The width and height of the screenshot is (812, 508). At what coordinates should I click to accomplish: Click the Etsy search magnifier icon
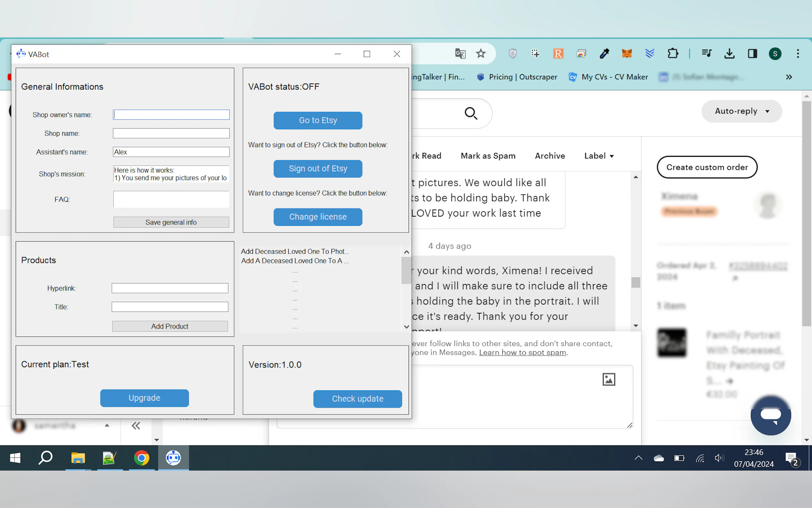[471, 113]
